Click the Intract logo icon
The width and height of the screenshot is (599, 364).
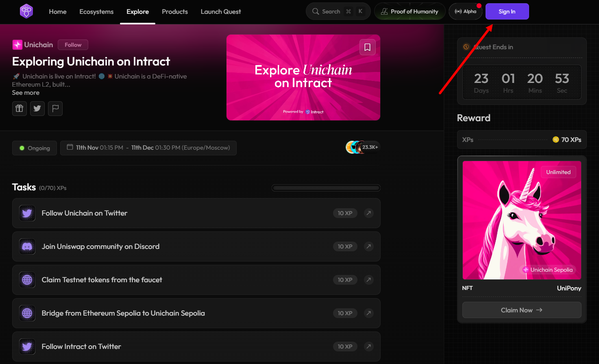tap(26, 11)
